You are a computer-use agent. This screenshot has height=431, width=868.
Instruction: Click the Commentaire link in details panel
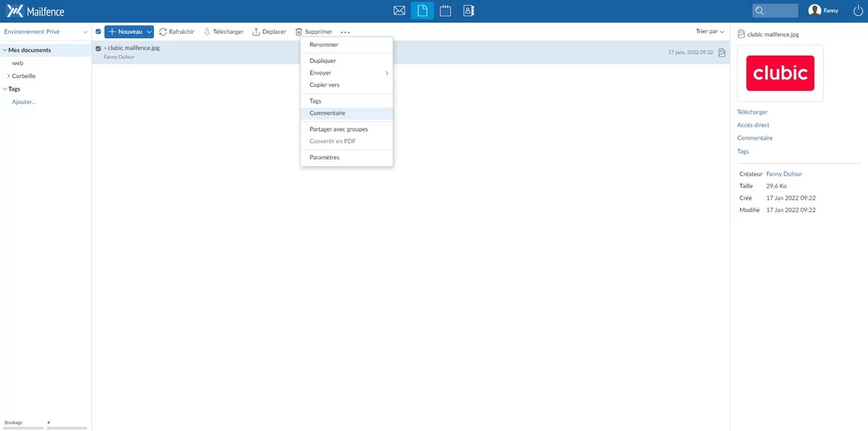pos(754,138)
